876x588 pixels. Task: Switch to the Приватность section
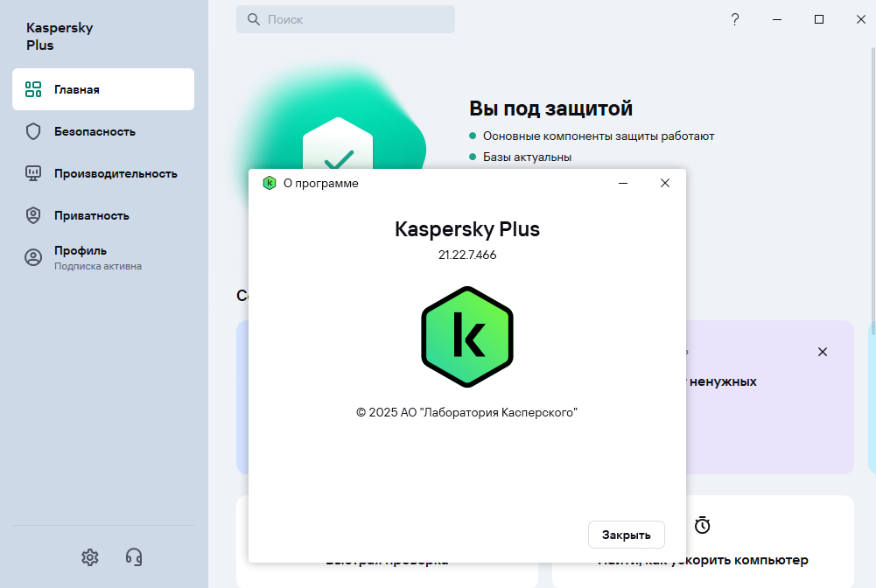coord(103,215)
